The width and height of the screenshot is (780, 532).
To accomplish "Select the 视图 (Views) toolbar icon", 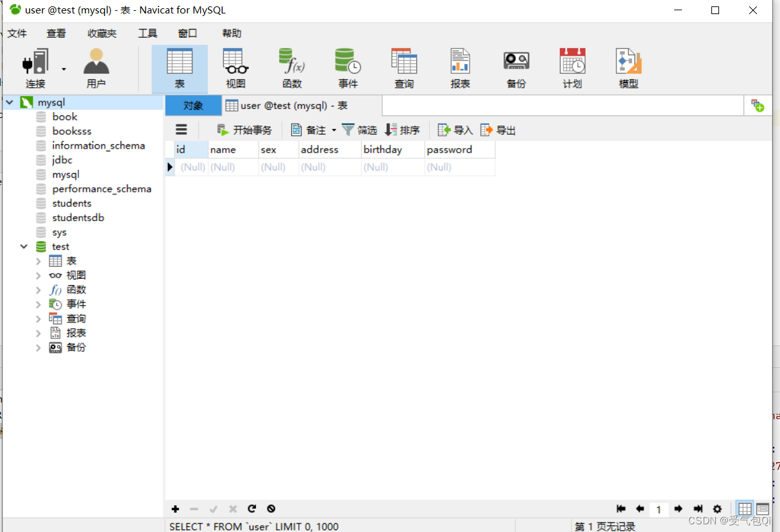I will point(235,67).
